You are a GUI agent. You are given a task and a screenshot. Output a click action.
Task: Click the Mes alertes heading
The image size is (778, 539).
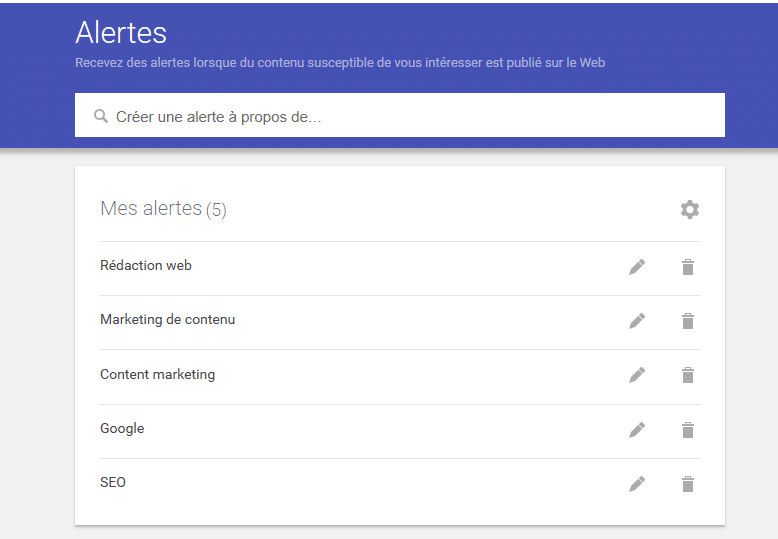click(x=151, y=209)
